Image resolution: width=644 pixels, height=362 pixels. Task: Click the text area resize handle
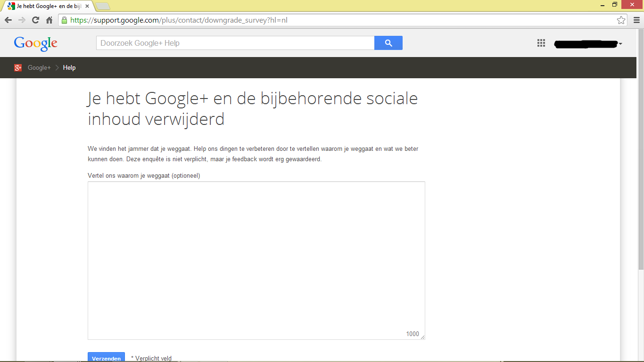[x=422, y=337]
